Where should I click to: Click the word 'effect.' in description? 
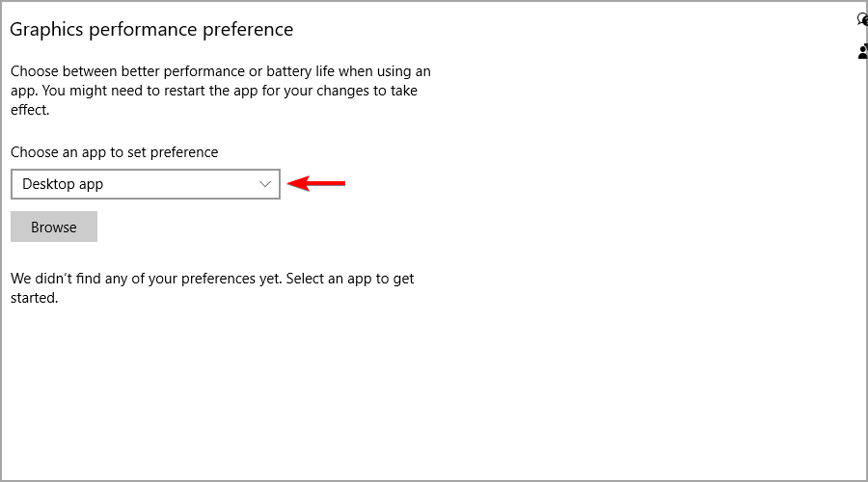pos(30,110)
